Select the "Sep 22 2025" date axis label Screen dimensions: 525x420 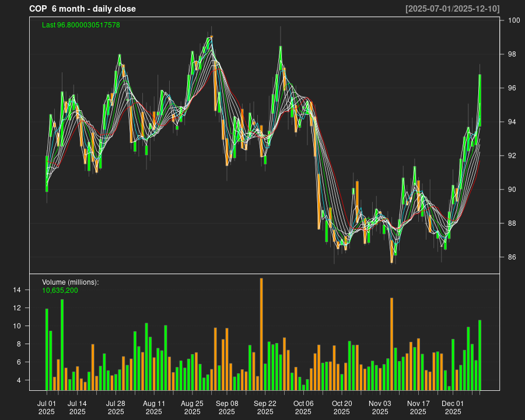[x=265, y=407]
